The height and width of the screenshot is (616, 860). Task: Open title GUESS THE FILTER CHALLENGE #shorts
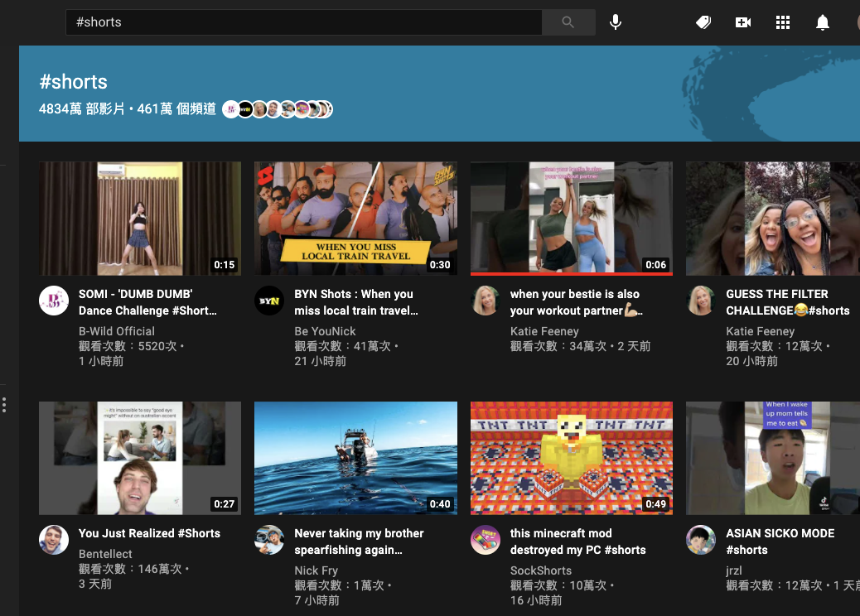pyautogui.click(x=788, y=302)
